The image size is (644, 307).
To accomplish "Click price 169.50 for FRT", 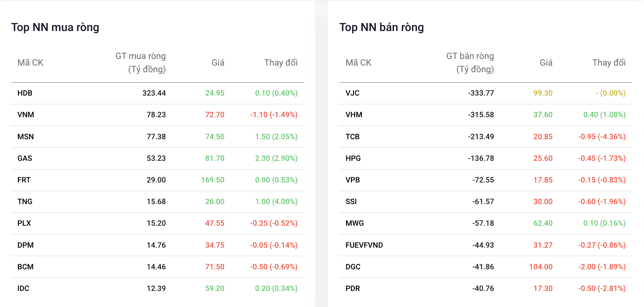I will [213, 180].
